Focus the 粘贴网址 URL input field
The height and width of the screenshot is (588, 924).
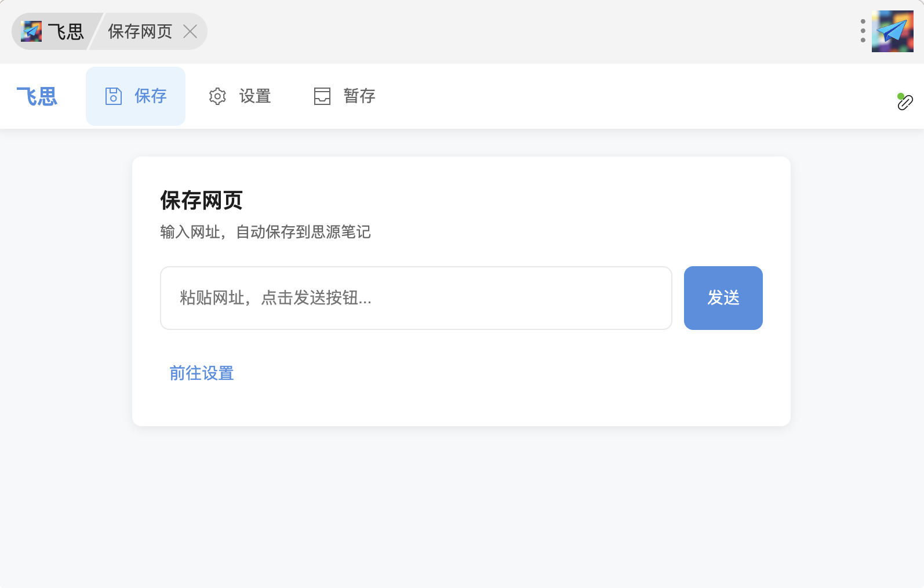[416, 298]
